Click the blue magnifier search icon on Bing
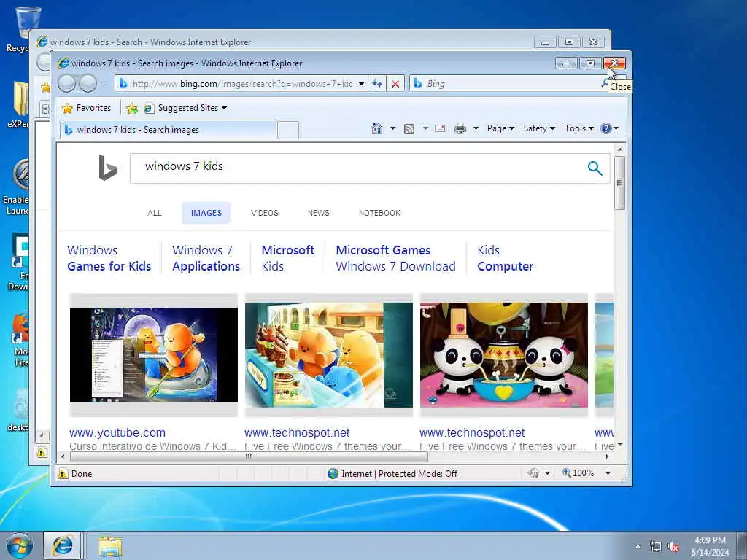747x560 pixels. 595,168
